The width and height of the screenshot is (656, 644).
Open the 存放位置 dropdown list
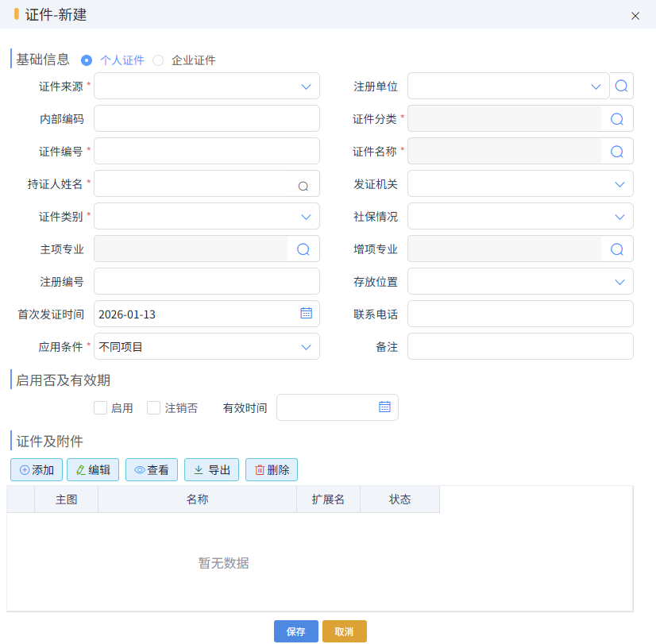pyautogui.click(x=620, y=281)
